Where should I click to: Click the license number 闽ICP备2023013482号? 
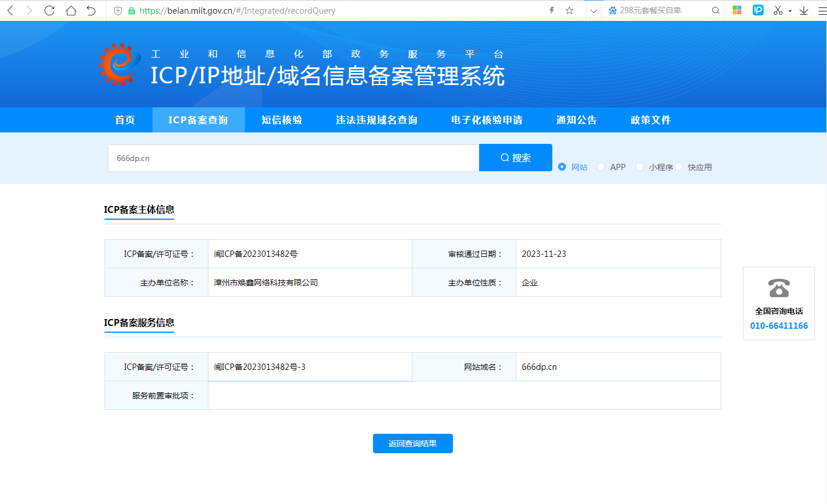[255, 254]
